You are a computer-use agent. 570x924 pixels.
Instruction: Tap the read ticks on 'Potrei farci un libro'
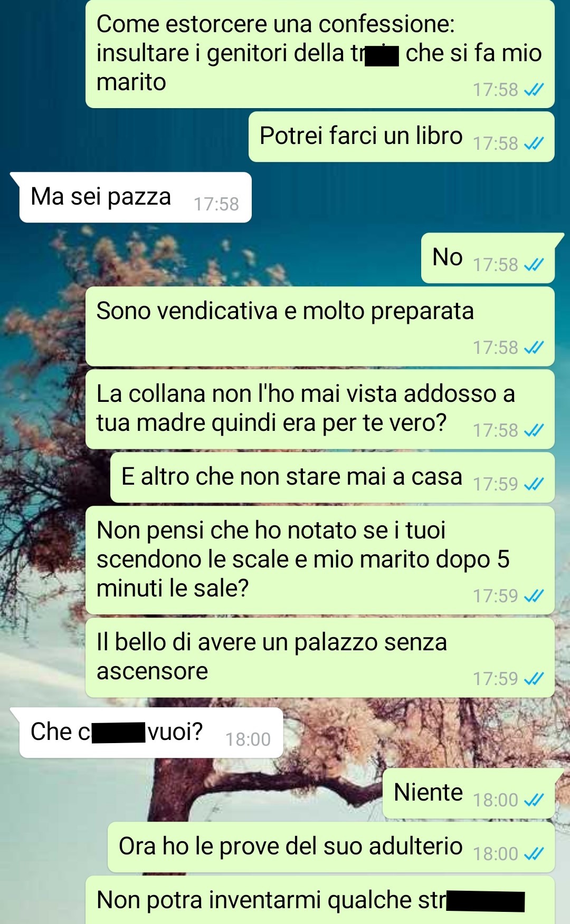(x=534, y=143)
